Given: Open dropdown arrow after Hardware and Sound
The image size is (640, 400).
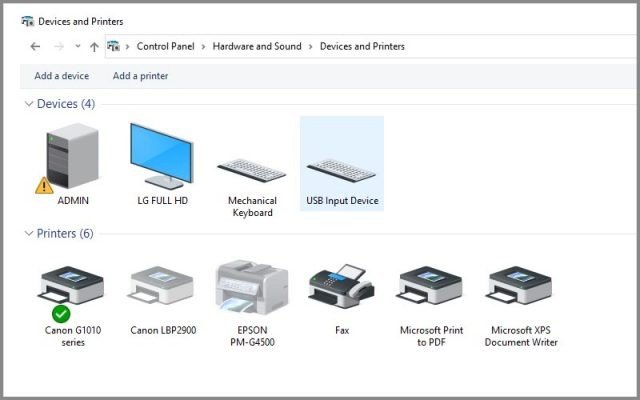Looking at the screenshot, I should pos(311,47).
